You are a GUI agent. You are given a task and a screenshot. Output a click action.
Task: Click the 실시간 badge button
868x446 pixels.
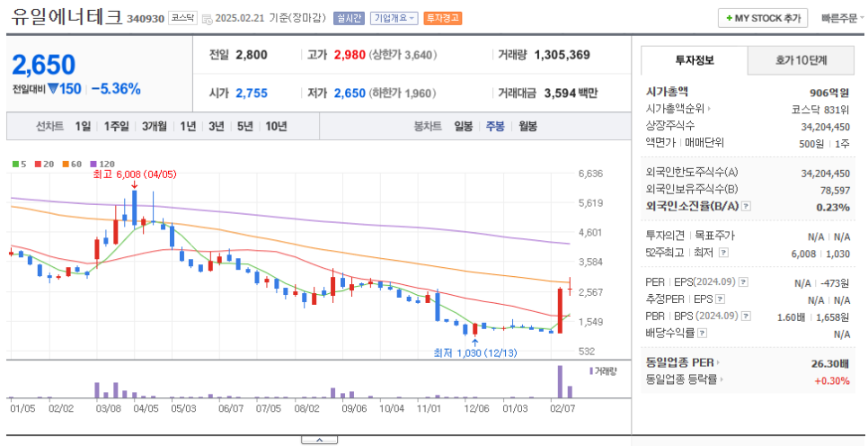coord(349,18)
